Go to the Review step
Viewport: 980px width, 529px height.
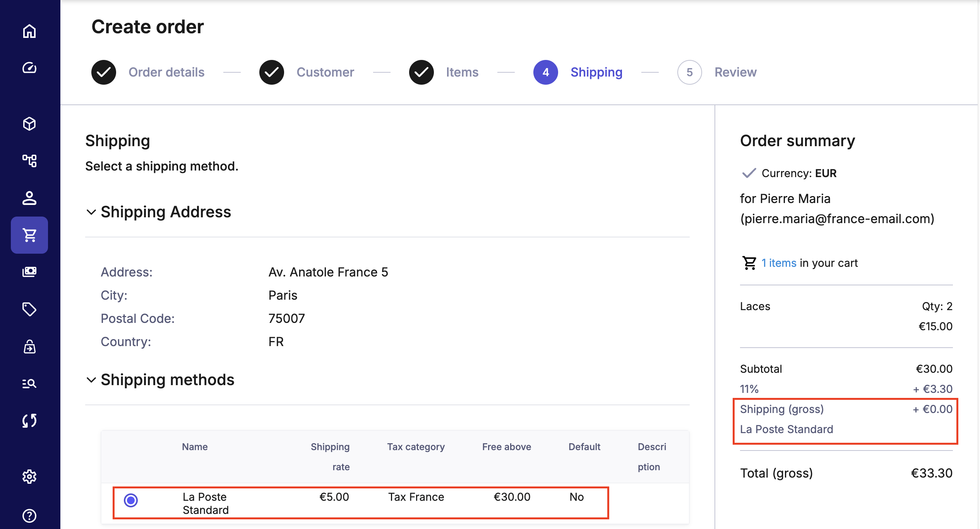pyautogui.click(x=735, y=72)
